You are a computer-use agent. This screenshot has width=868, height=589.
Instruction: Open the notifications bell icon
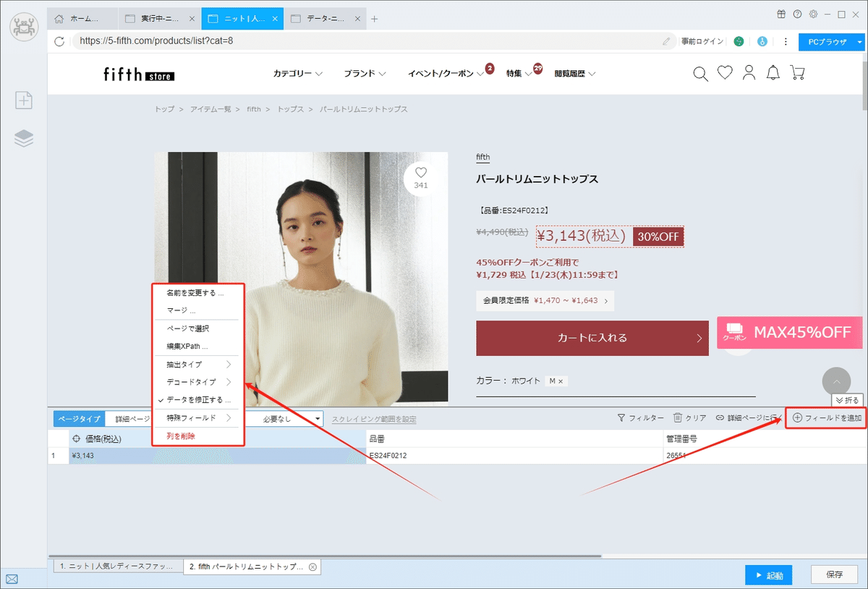point(773,73)
